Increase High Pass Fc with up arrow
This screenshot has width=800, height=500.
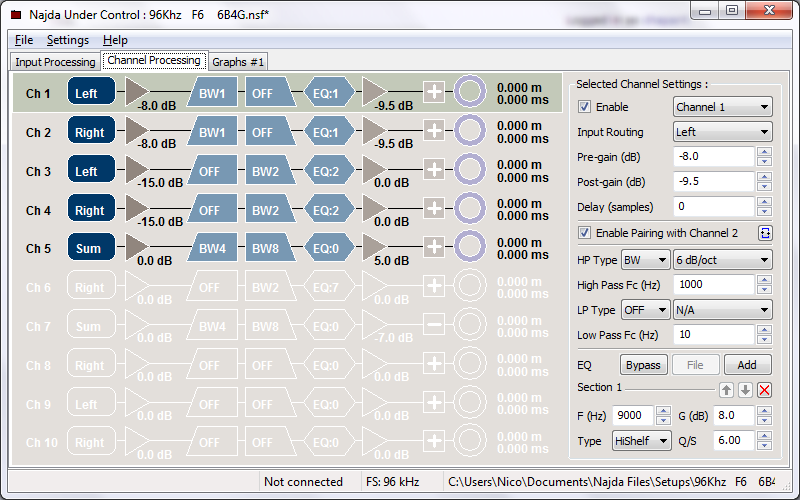[764, 280]
